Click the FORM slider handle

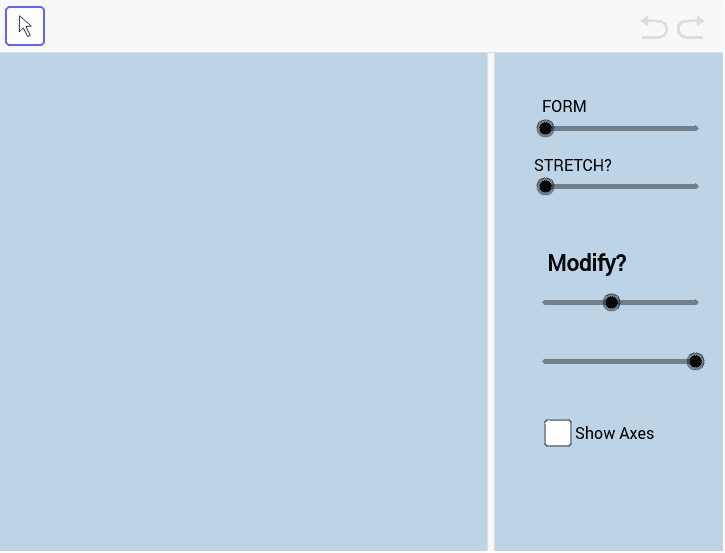tap(545, 128)
